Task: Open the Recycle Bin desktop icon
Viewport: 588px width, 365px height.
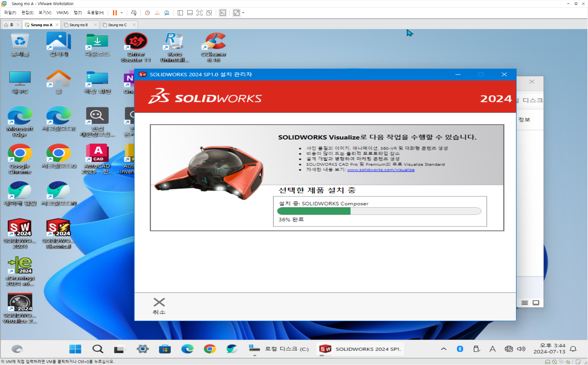Action: click(20, 45)
